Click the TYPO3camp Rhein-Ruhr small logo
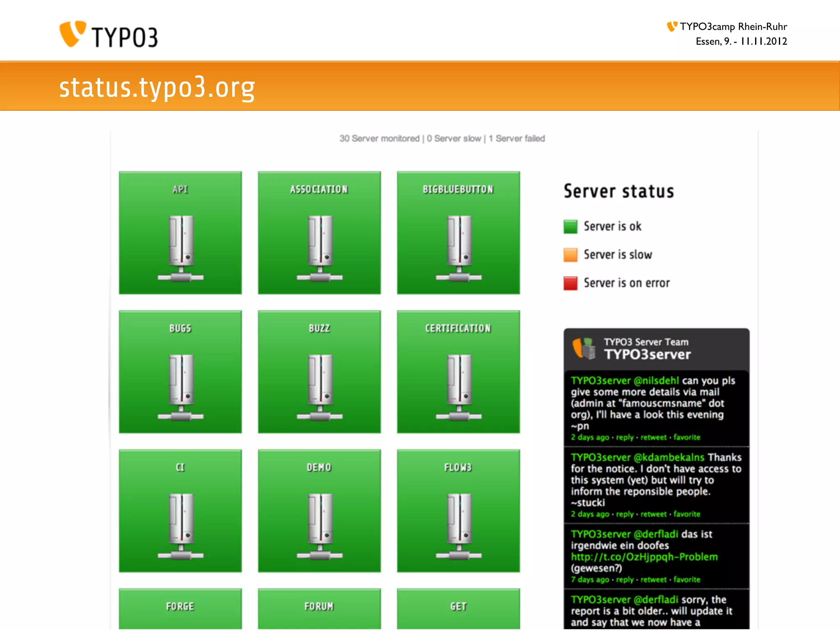This screenshot has height=630, width=840. (672, 26)
